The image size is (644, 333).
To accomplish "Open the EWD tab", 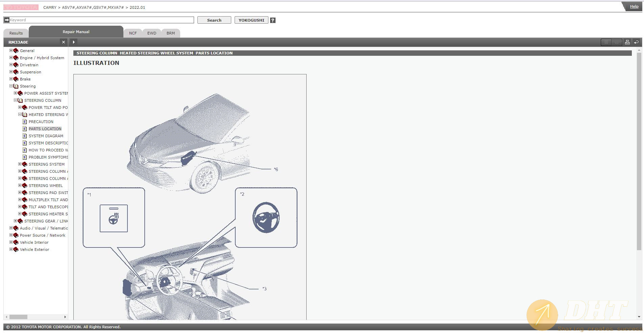I will coord(152,33).
